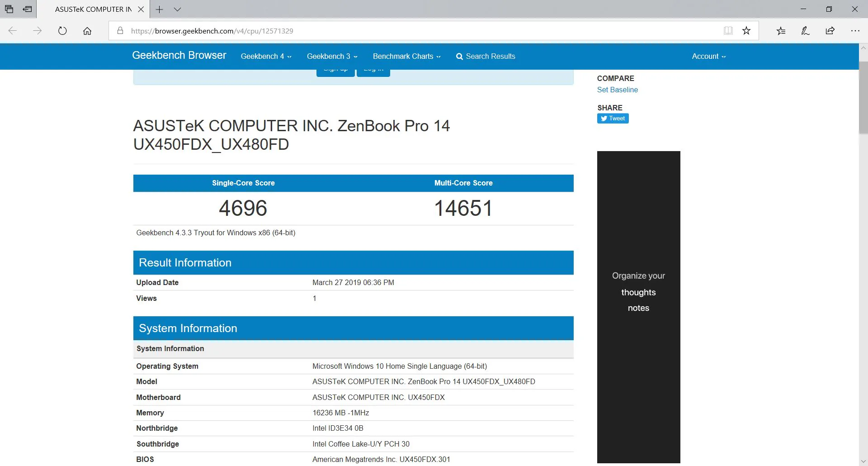Open browser settings and more menu
868x466 pixels.
(855, 31)
